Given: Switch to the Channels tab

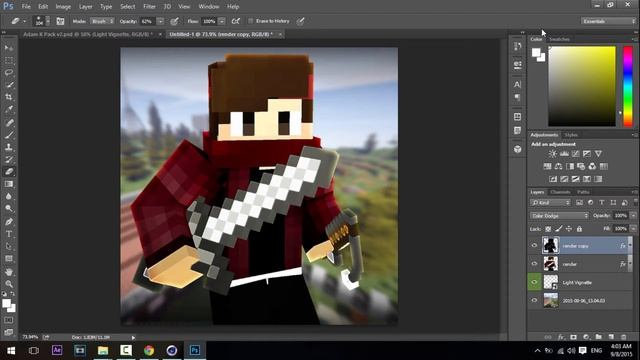Looking at the screenshot, I should click(560, 192).
